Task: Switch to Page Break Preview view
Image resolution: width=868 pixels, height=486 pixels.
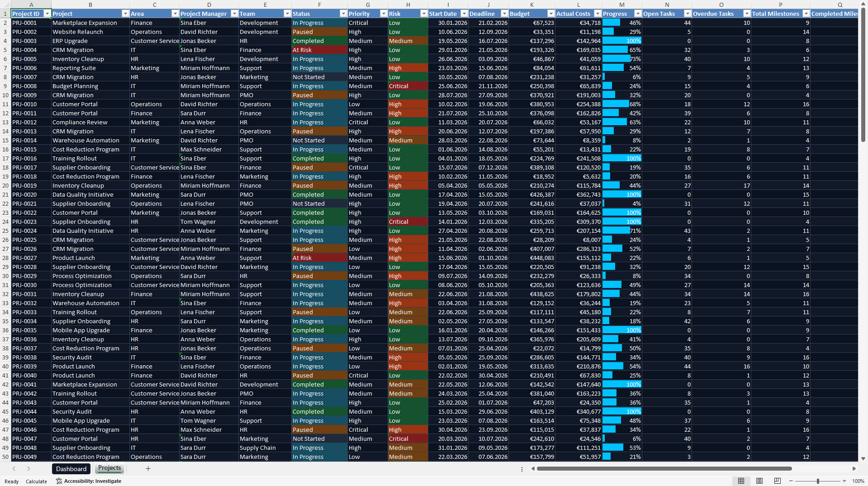Action: pyautogui.click(x=778, y=481)
